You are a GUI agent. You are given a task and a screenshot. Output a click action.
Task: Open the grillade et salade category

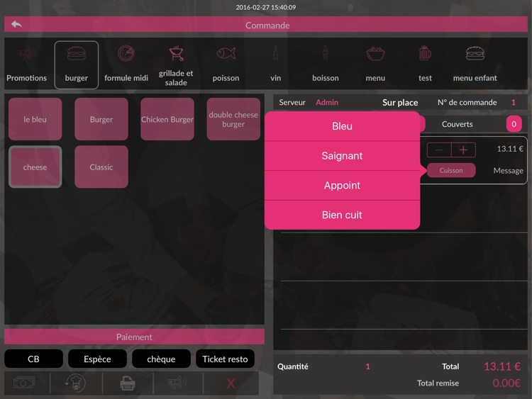click(x=176, y=64)
